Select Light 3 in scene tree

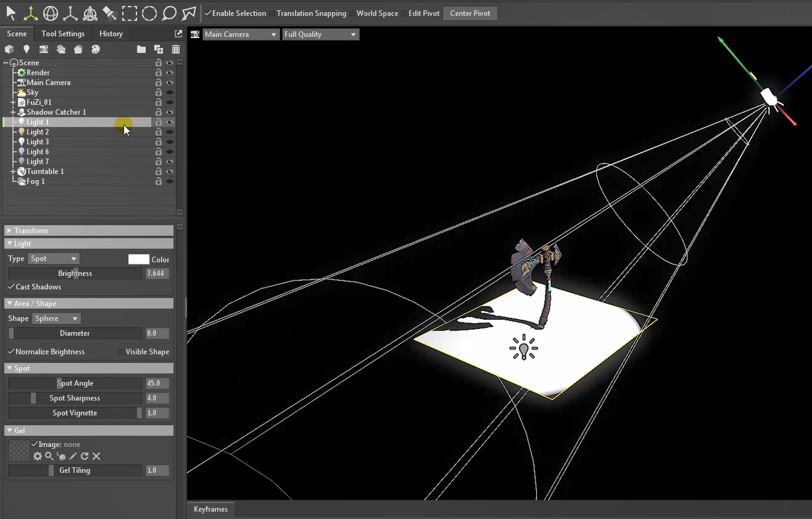pos(37,142)
